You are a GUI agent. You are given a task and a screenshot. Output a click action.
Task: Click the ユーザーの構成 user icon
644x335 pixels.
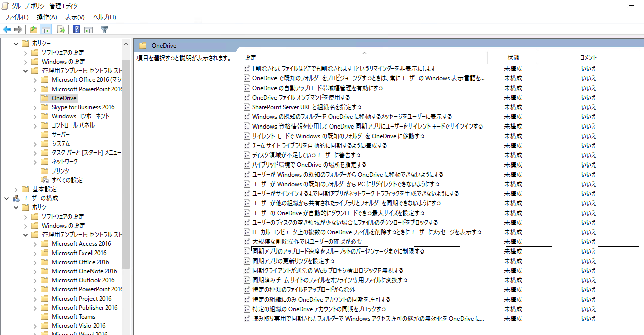pyautogui.click(x=16, y=198)
